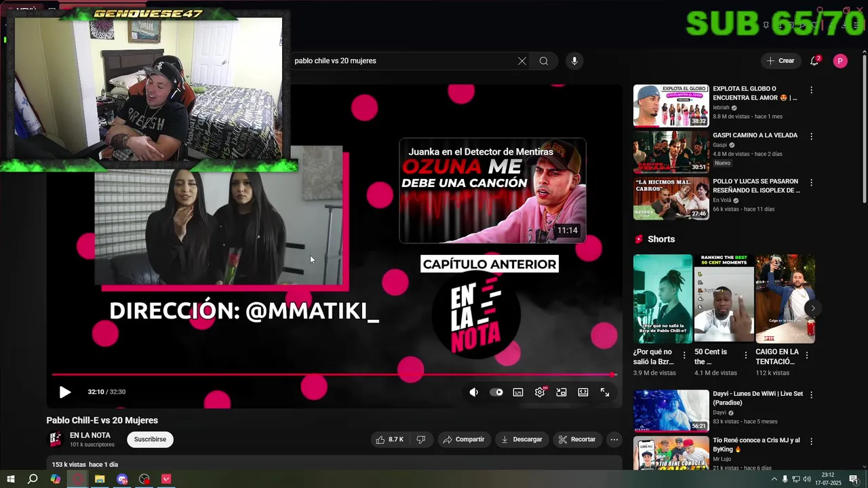This screenshot has width=868, height=488.
Task: Open the '50 Cent is the' Short
Action: (x=724, y=299)
